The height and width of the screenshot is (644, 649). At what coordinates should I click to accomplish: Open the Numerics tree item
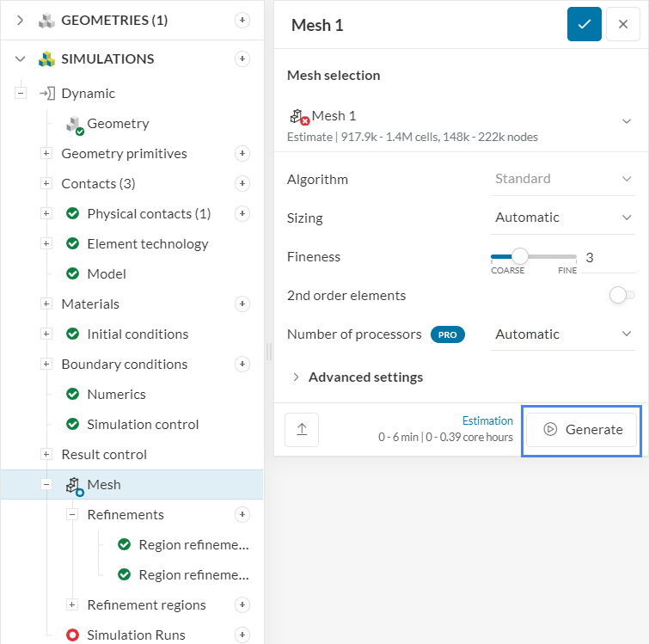(x=116, y=394)
